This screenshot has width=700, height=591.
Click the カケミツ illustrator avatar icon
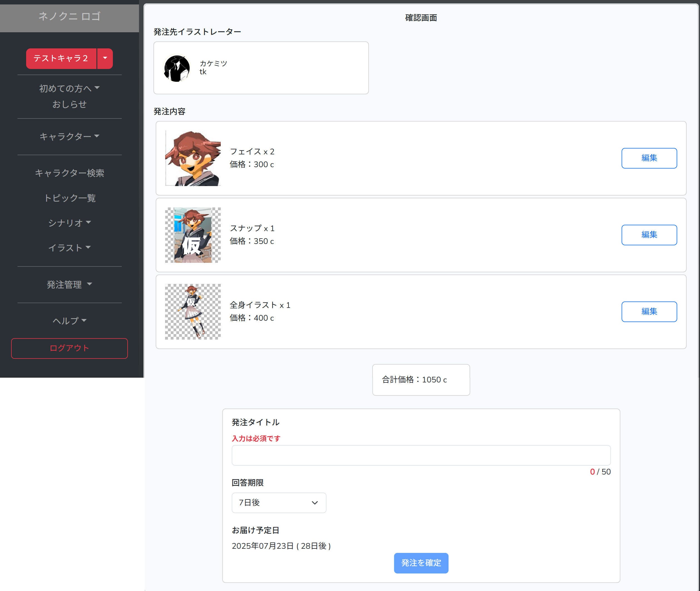pos(177,68)
